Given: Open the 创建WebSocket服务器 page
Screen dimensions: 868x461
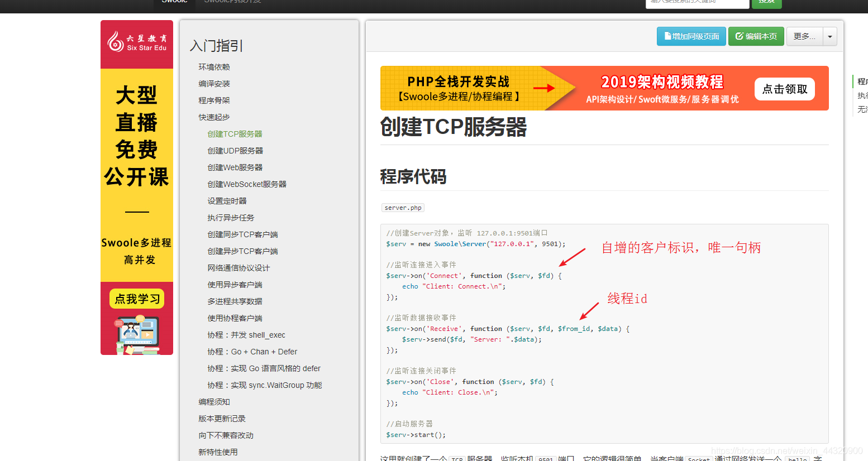Looking at the screenshot, I should (247, 184).
